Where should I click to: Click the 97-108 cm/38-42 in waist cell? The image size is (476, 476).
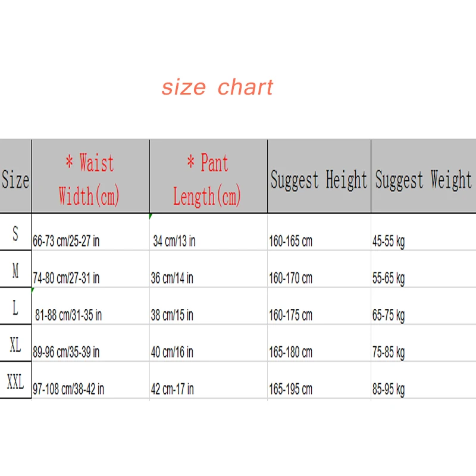click(68, 389)
